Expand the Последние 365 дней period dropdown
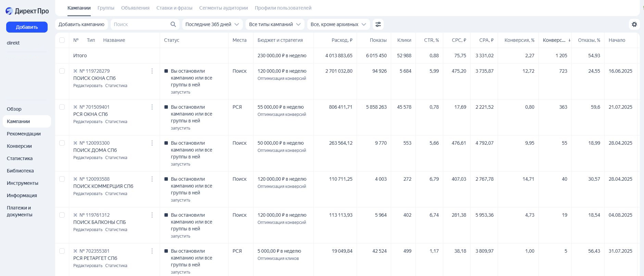The height and width of the screenshot is (276, 644). coord(212,24)
